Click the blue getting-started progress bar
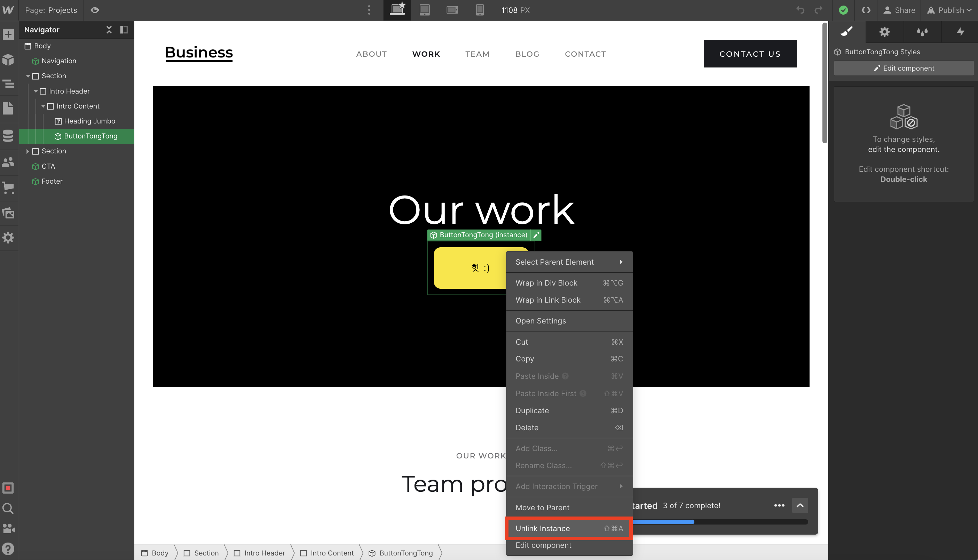Viewport: 978px width, 560px height. pos(664,522)
